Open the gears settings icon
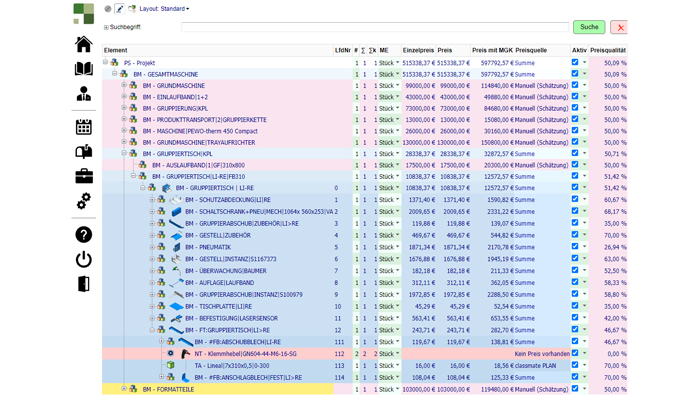 [83, 201]
